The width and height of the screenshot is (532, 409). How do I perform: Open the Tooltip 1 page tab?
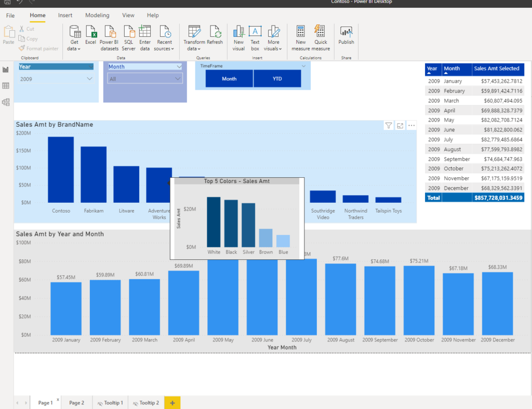pos(111,403)
